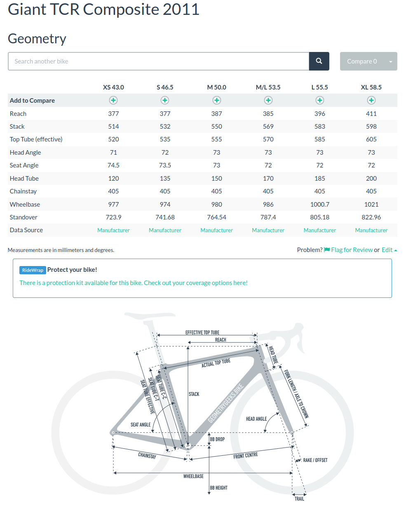Open the protection kit coverage options link
The height and width of the screenshot is (509, 420).
[134, 283]
